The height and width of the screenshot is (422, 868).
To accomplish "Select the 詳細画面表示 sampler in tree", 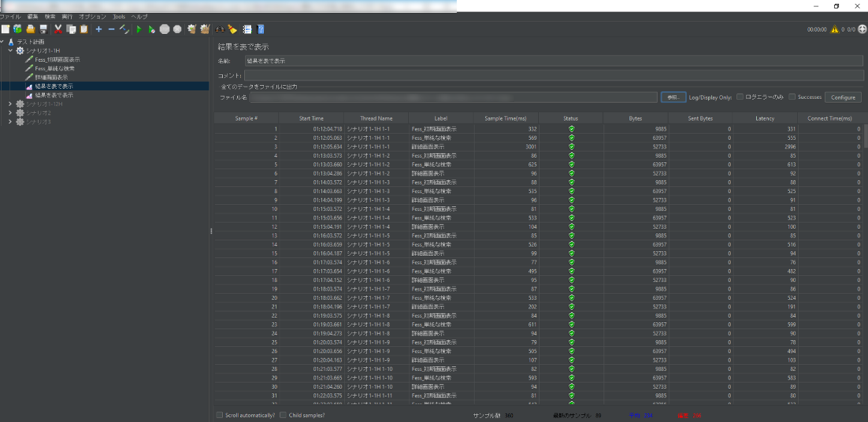I will tap(51, 77).
